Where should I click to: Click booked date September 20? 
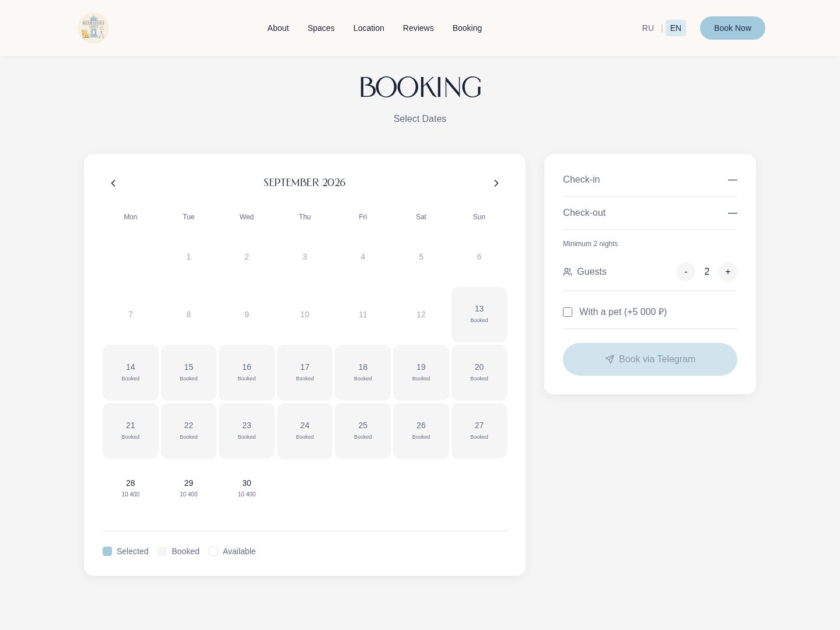tap(479, 373)
